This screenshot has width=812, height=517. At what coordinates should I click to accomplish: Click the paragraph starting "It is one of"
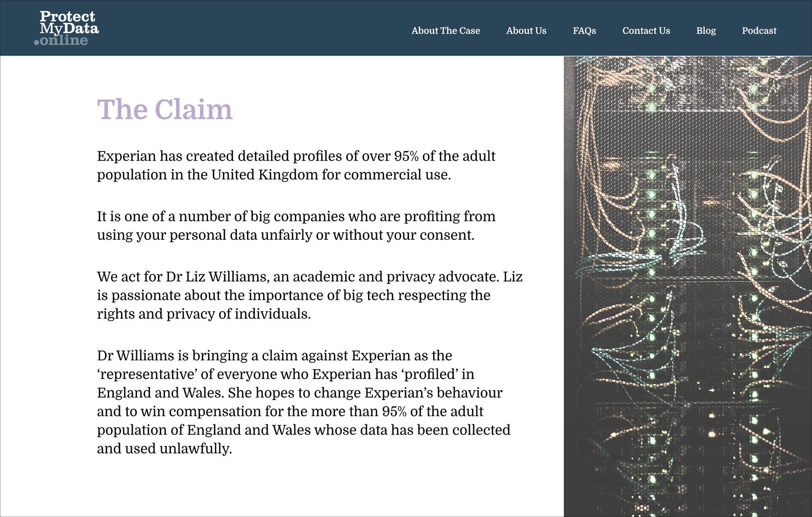[296, 226]
